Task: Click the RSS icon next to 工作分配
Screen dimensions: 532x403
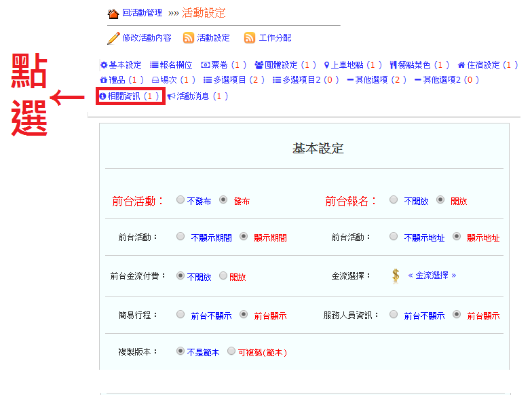Action: pyautogui.click(x=250, y=38)
